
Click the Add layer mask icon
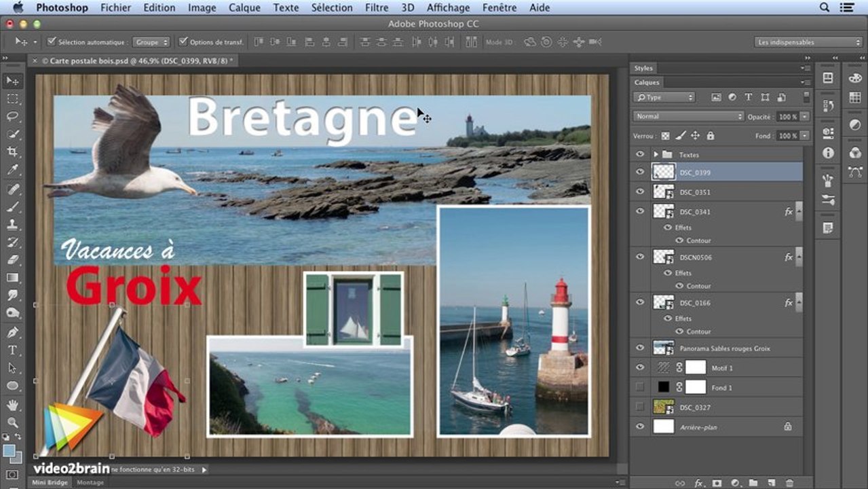[717, 483]
